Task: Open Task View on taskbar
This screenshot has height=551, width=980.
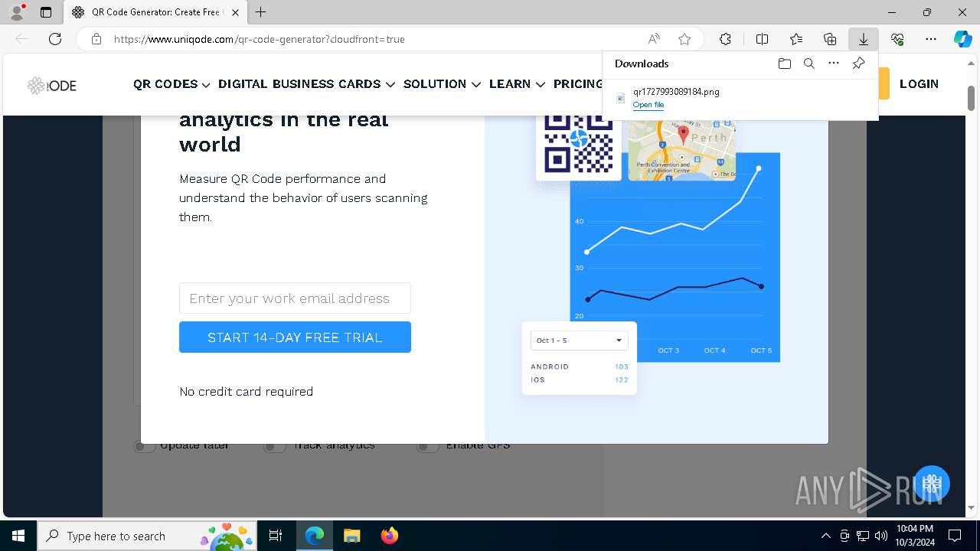Action: point(276,536)
